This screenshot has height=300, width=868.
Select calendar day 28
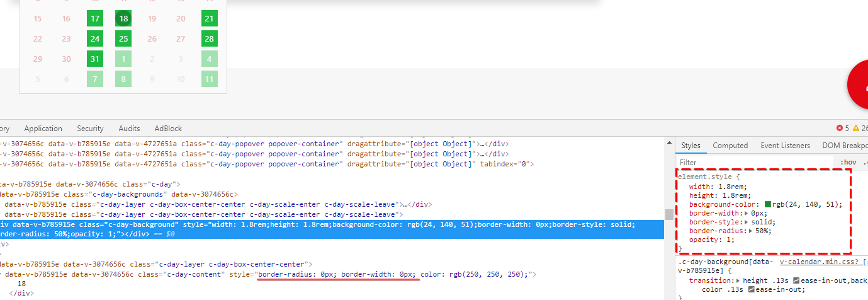pyautogui.click(x=209, y=39)
